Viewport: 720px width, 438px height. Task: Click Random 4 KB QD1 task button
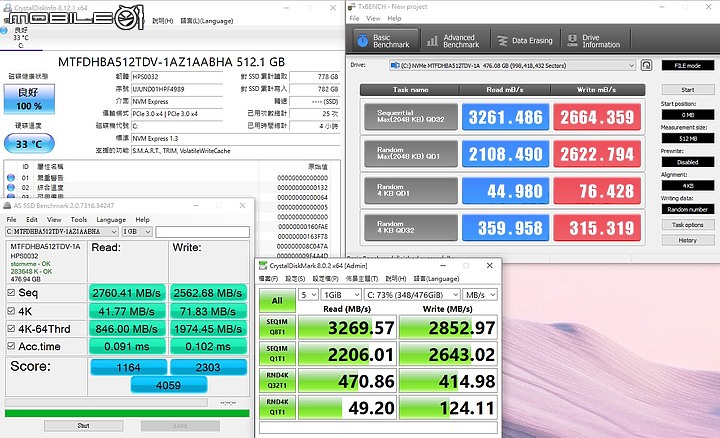(411, 190)
